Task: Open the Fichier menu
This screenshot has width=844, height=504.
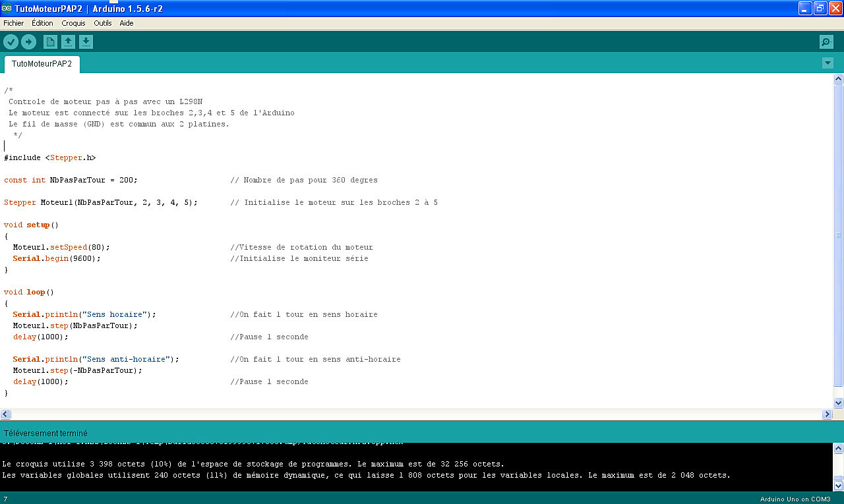Action: click(x=13, y=23)
